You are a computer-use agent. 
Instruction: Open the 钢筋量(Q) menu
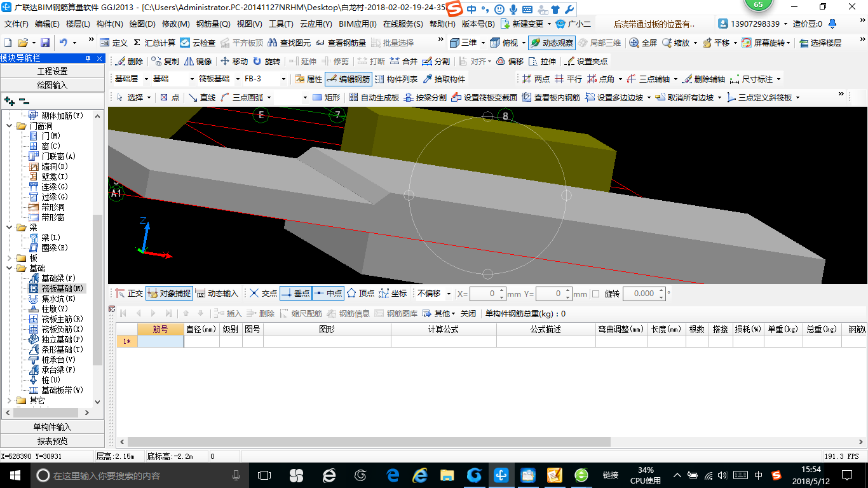tap(214, 24)
